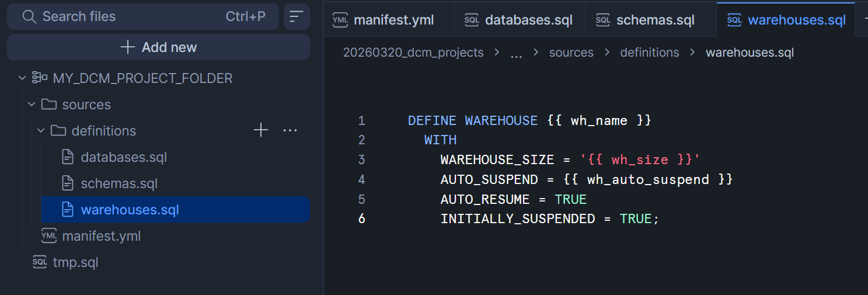Collapse the MY_DCM_PROJECT_FOLDER chevron

pyautogui.click(x=22, y=78)
